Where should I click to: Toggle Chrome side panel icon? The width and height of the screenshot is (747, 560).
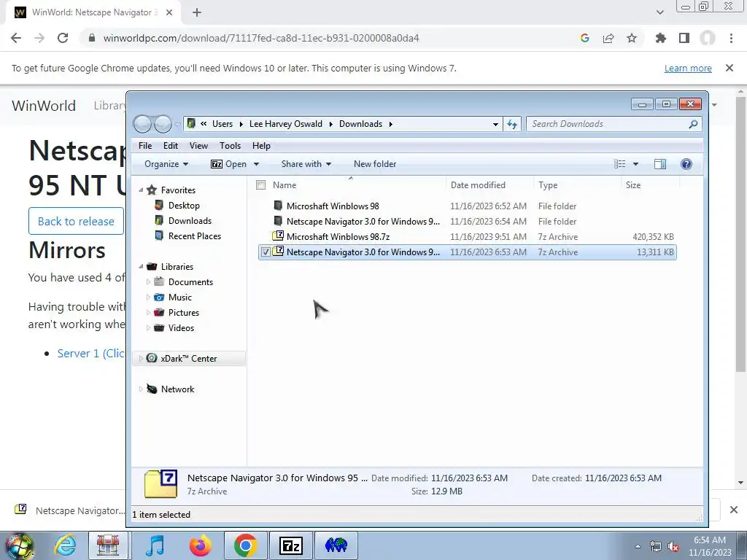[x=684, y=38]
